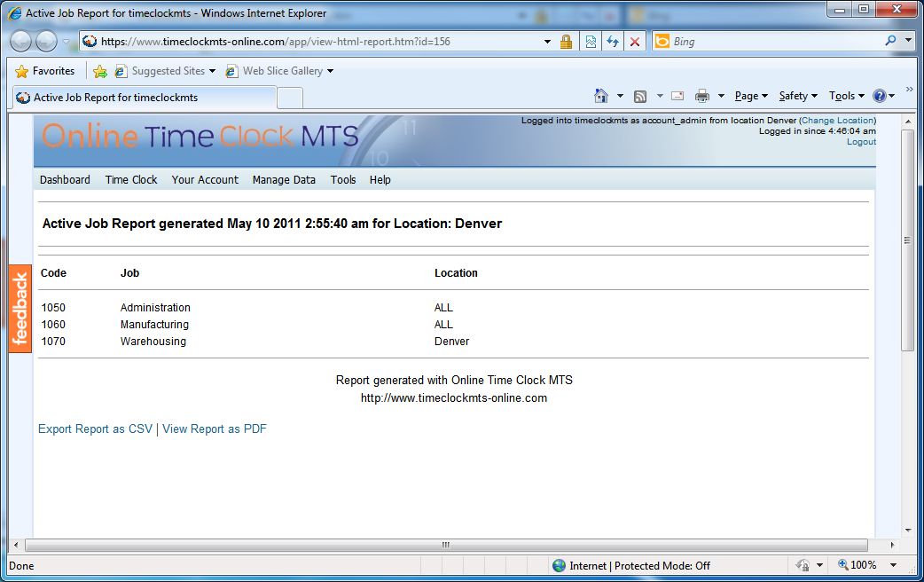Open the IE Tools menu in command bar
The width and height of the screenshot is (924, 582).
846,96
